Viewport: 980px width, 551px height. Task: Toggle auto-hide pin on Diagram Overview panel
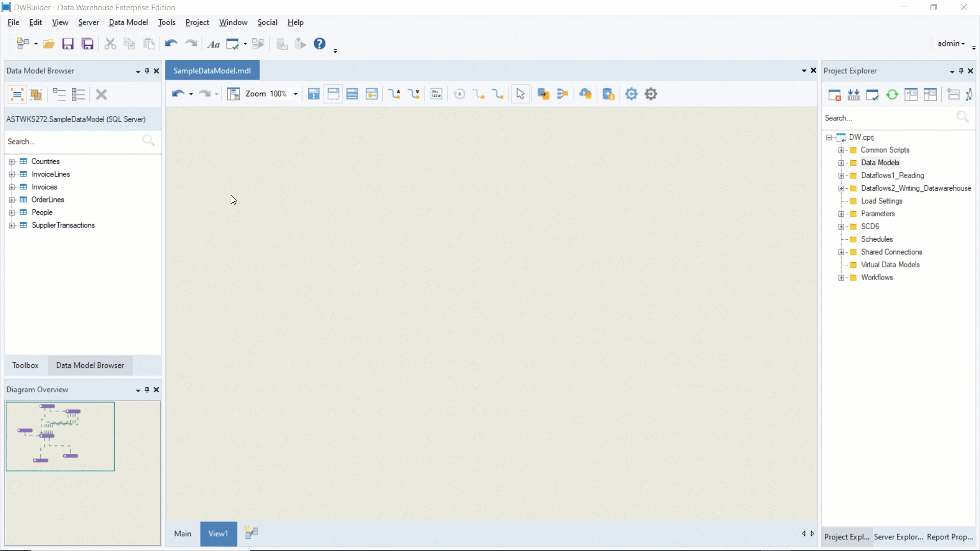pos(147,390)
